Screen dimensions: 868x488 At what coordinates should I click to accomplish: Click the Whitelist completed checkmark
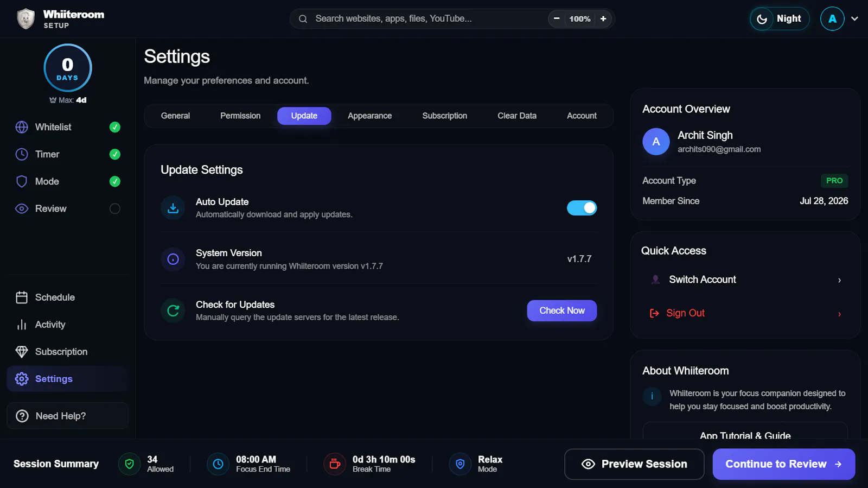tap(115, 127)
